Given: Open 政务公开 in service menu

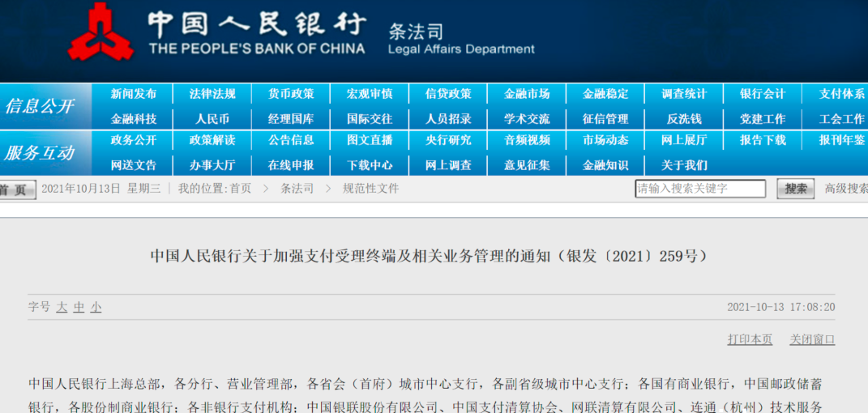Looking at the screenshot, I should point(134,140).
